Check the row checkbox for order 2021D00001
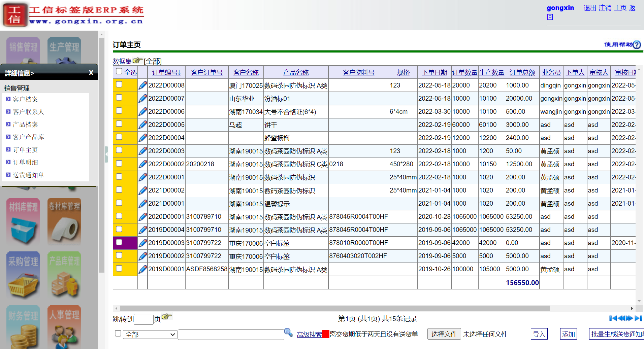This screenshot has height=349, width=644. 119,203
